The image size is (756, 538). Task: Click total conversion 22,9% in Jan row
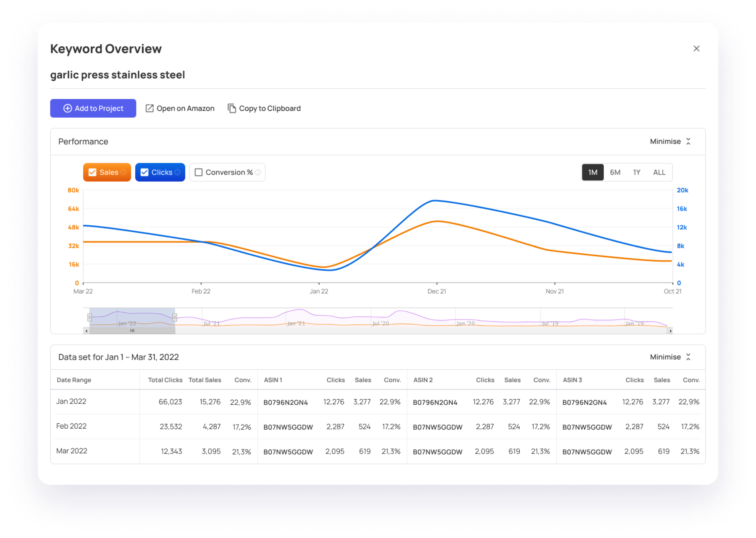(240, 402)
